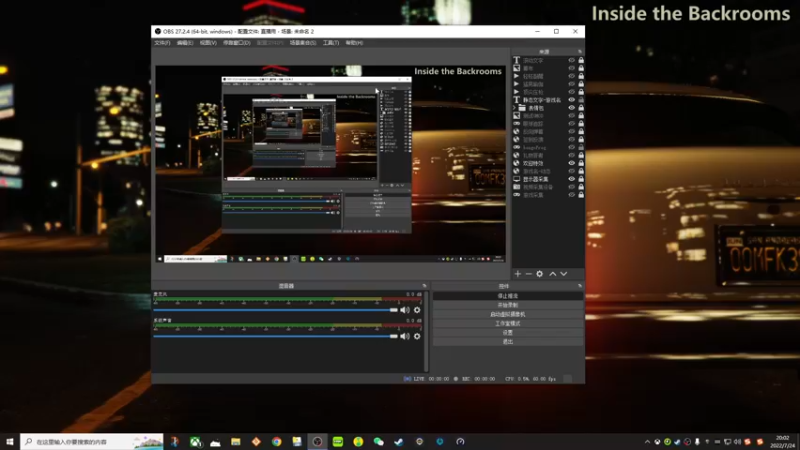
Task: Add a new source with the plus icon
Action: point(517,274)
